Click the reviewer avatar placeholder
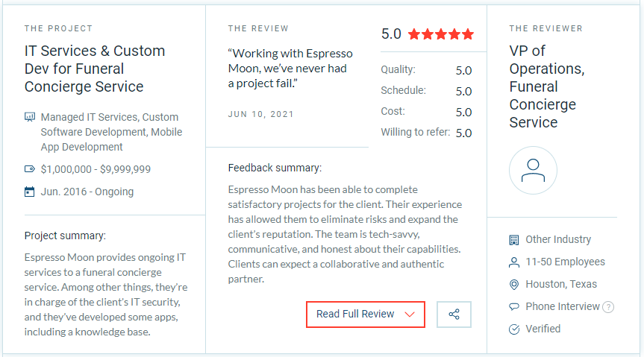The height and width of the screenshot is (357, 644). pos(533,170)
